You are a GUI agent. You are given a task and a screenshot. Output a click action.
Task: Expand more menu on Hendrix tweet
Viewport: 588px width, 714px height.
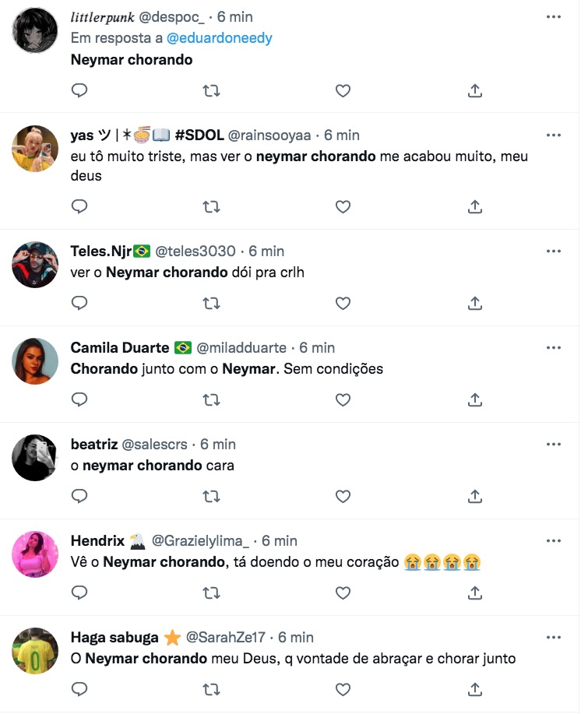click(x=554, y=540)
